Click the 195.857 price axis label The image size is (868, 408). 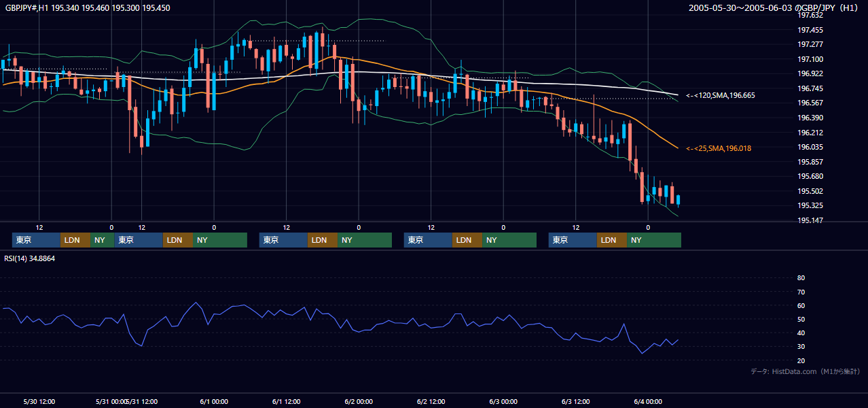[x=810, y=162]
